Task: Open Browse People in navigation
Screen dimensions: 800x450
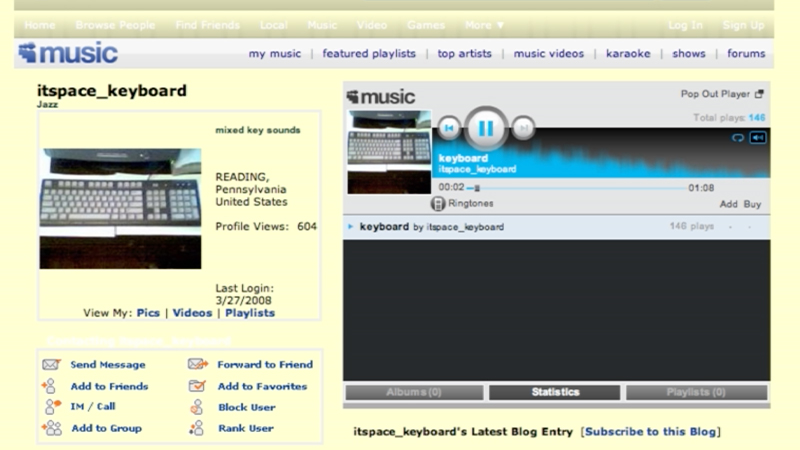Action: click(115, 25)
